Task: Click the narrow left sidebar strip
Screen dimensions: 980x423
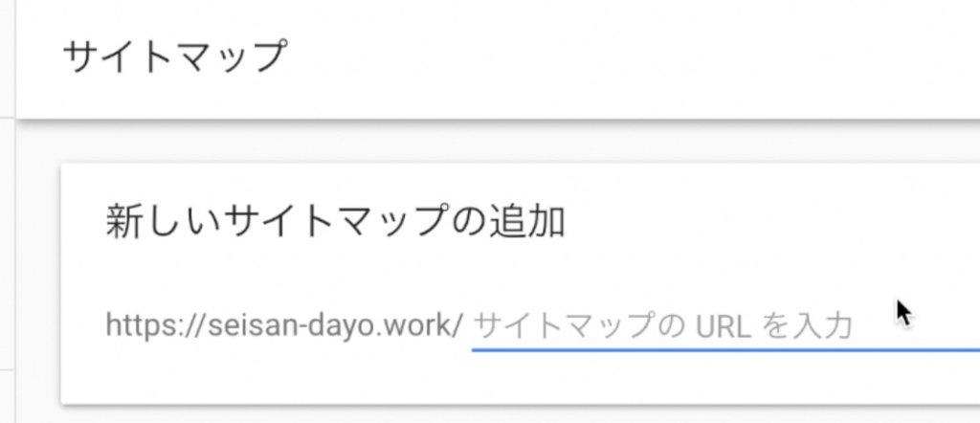Action: (x=8, y=239)
